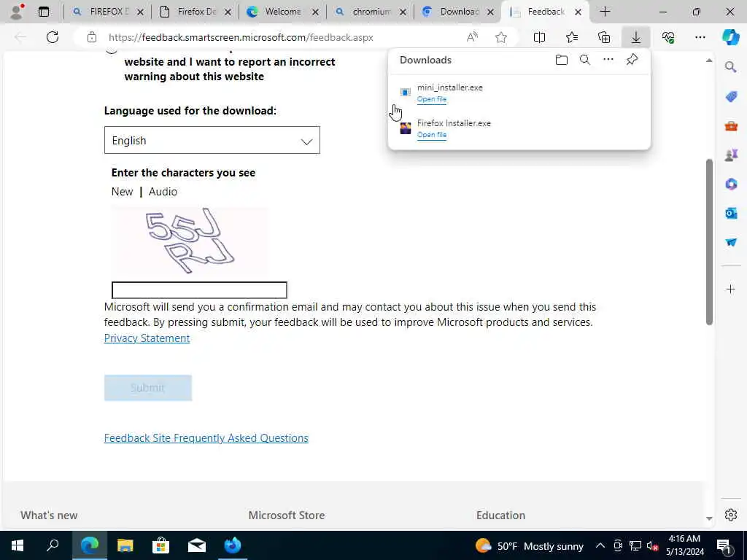Open the Edge profile icon
Image resolution: width=747 pixels, height=560 pixels.
[18, 12]
